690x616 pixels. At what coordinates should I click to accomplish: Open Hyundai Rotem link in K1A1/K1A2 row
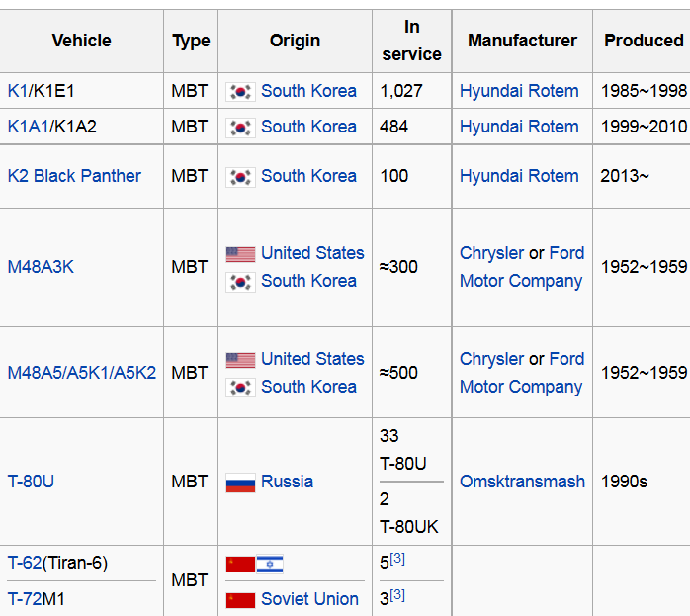pyautogui.click(x=519, y=127)
